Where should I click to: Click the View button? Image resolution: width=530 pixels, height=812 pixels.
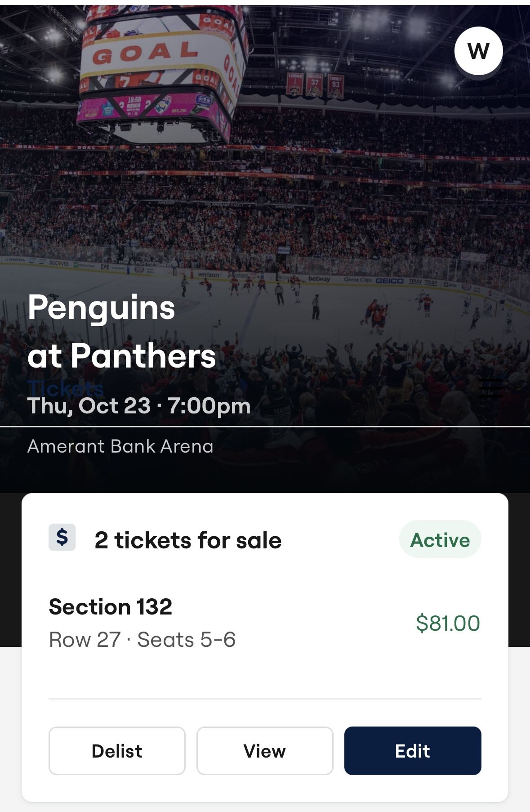point(264,750)
